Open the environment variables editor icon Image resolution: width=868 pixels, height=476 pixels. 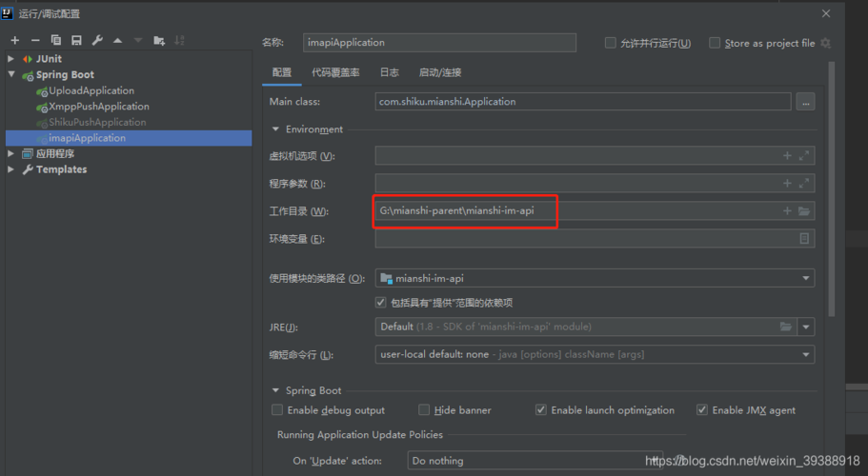click(804, 238)
